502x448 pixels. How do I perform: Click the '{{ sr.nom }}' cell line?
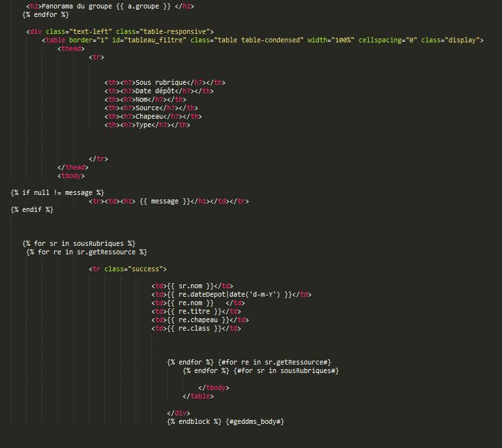pos(192,286)
